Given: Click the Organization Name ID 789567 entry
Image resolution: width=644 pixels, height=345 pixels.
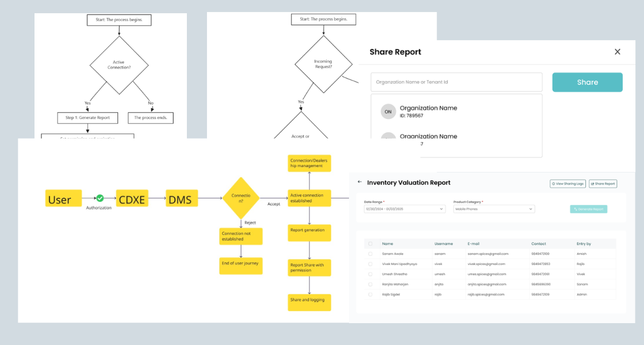Looking at the screenshot, I should coord(428,112).
